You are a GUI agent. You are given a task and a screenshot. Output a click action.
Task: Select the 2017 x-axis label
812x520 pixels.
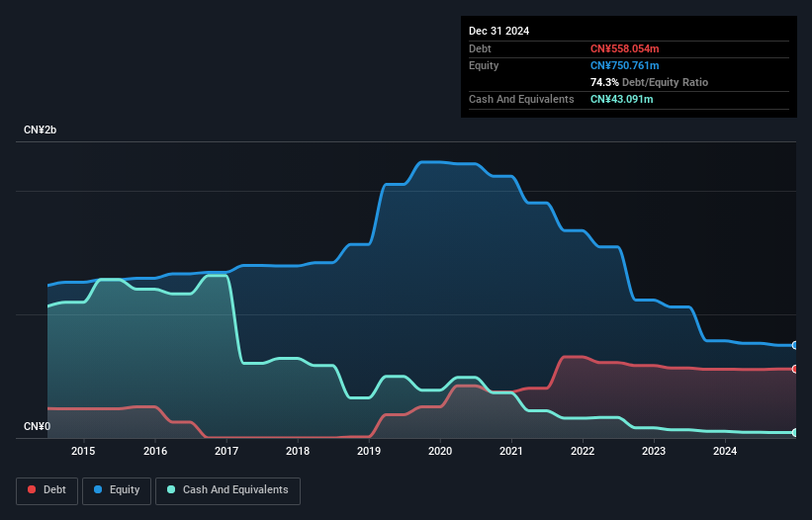226,451
